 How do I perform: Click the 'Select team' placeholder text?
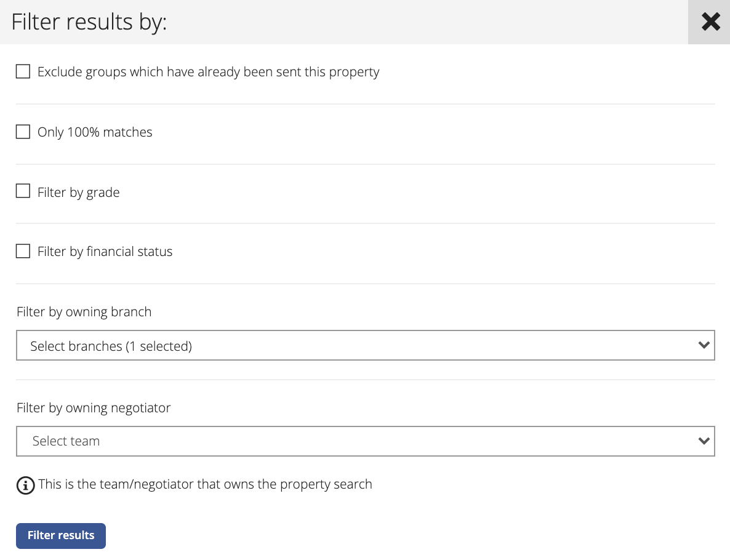pos(66,441)
